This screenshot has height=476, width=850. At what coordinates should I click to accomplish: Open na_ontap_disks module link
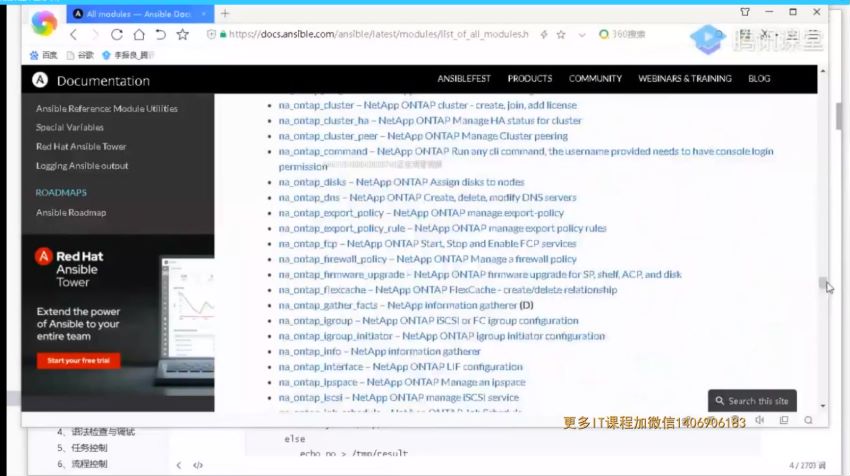pos(401,182)
